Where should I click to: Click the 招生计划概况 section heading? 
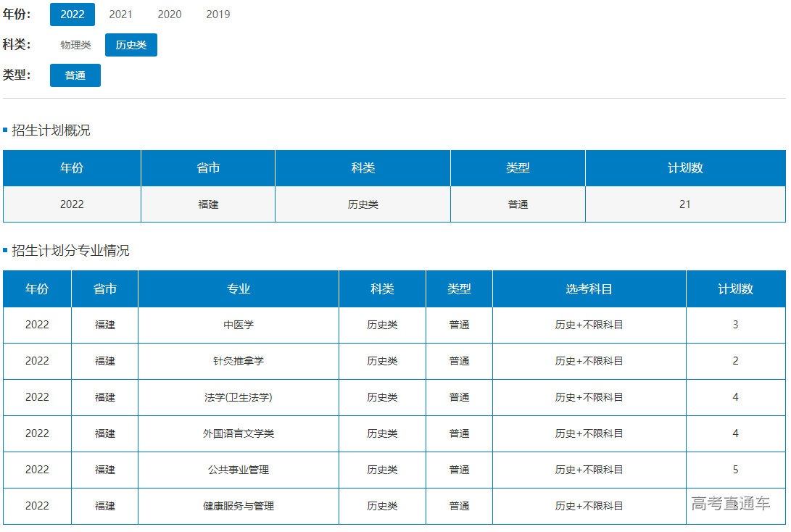point(51,130)
